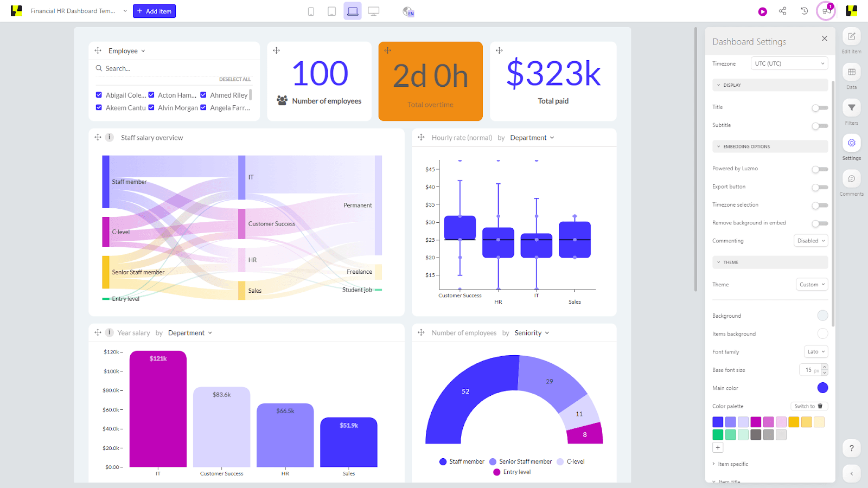Uncheck the Ahmed Riley employee checkbox

pyautogui.click(x=203, y=95)
